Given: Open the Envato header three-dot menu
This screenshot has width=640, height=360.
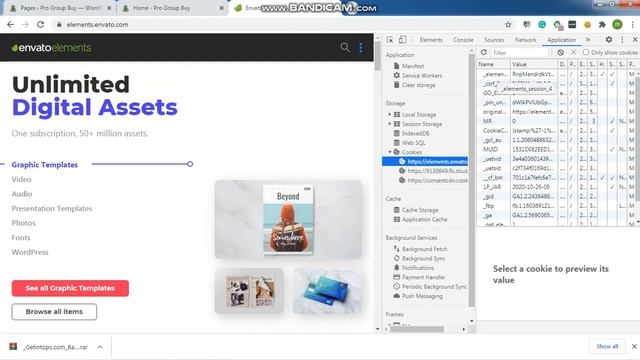Looking at the screenshot, I should pos(360,47).
